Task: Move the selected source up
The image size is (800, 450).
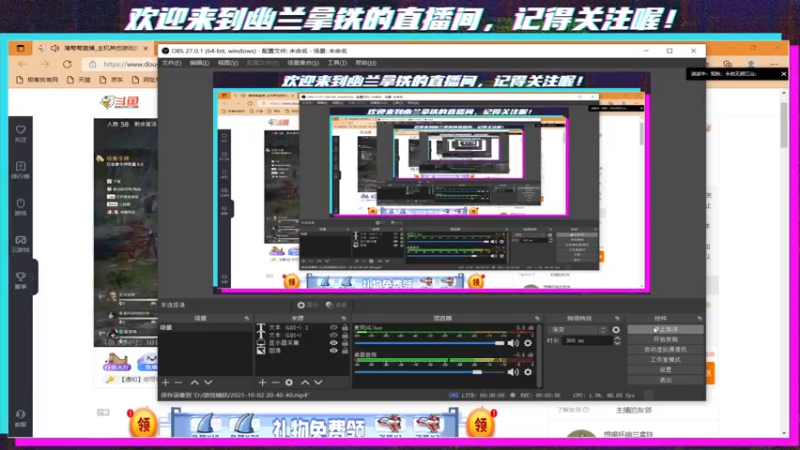Action: click(x=305, y=382)
